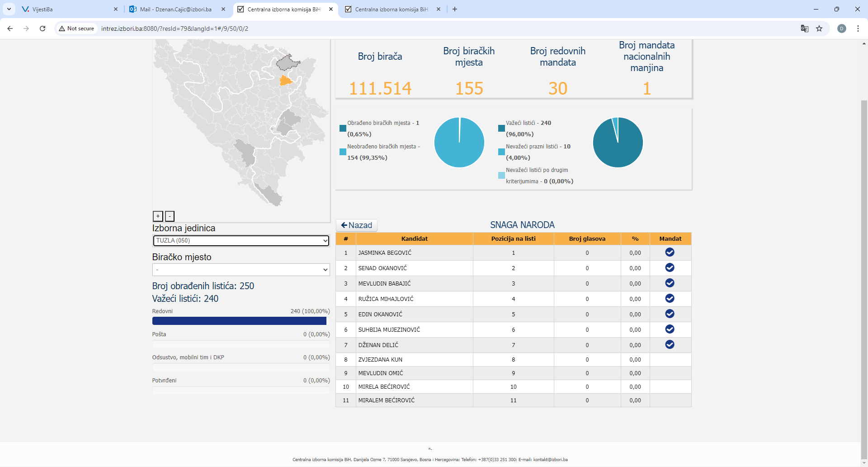868x467 pixels.
Task: Sort by the Broj glasova column header
Action: pos(587,239)
